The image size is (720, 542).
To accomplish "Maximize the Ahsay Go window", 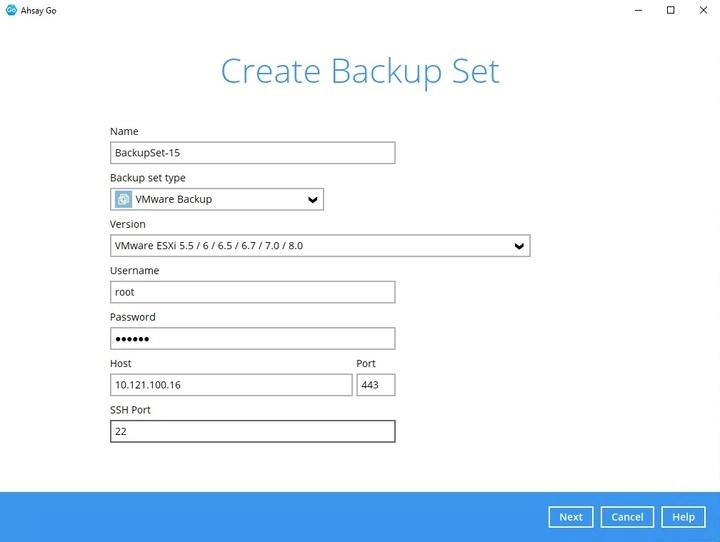I will point(671,10).
